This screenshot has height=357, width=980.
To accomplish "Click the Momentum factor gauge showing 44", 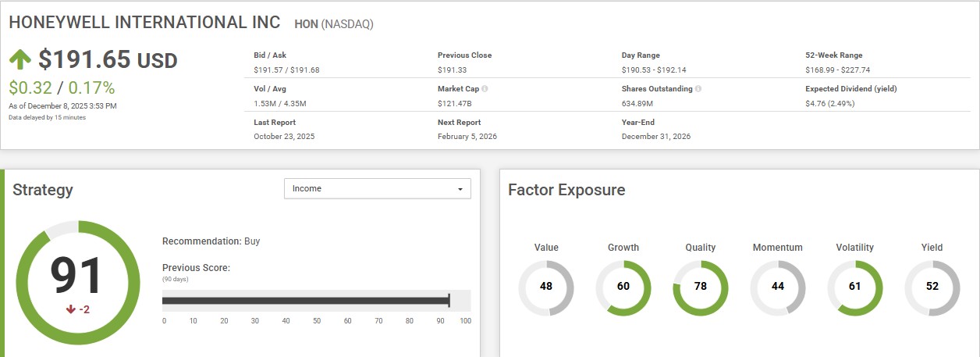I will coord(777,287).
